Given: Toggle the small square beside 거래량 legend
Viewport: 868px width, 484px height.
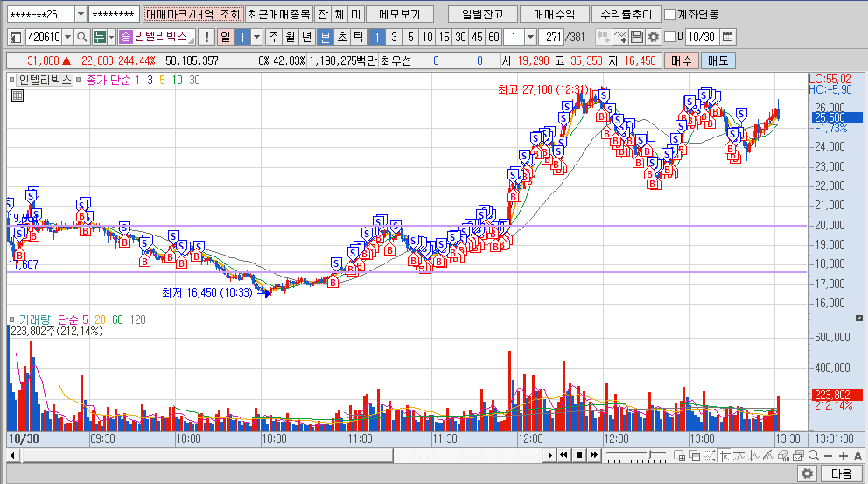Looking at the screenshot, I should 11,319.
